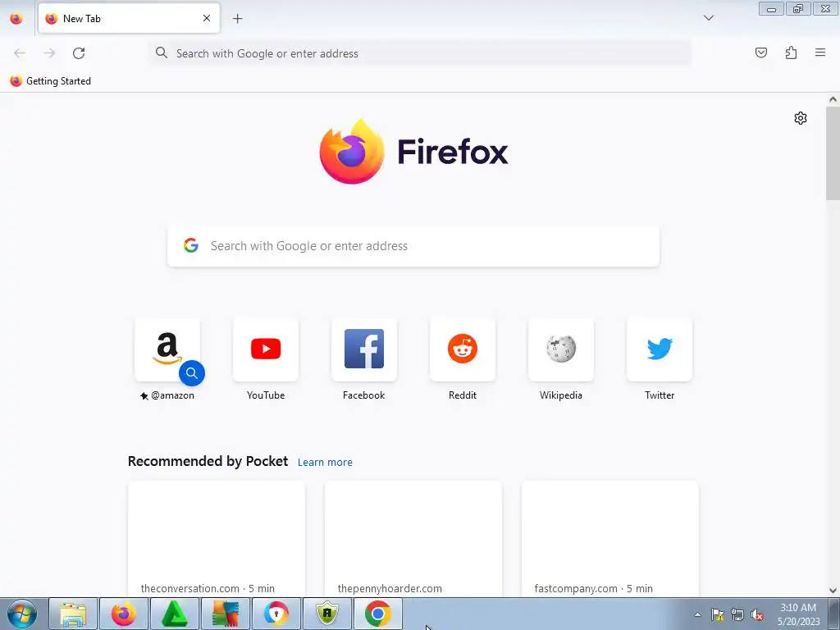840x630 pixels.
Task: Click the Recommended by Pocket heading
Action: [208, 461]
